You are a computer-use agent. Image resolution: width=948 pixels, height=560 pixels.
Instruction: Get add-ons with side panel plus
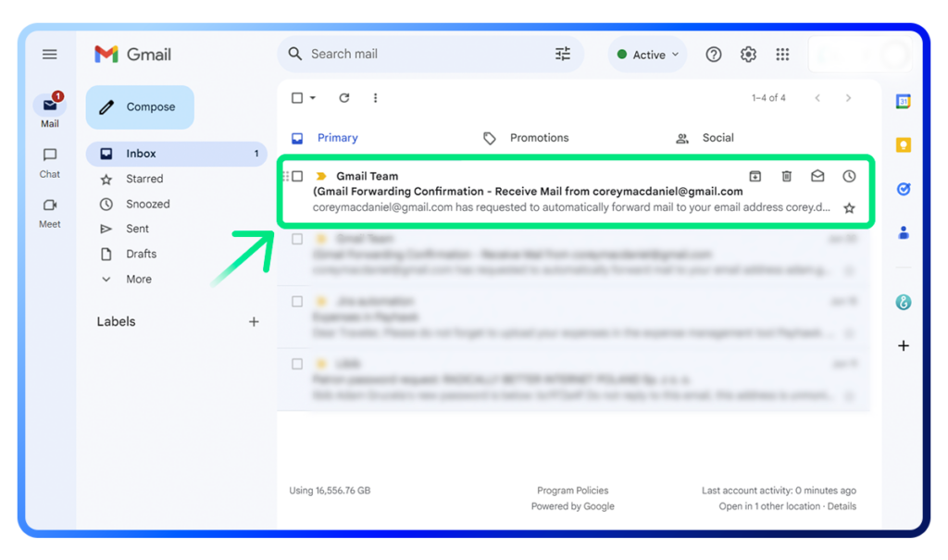click(x=904, y=346)
